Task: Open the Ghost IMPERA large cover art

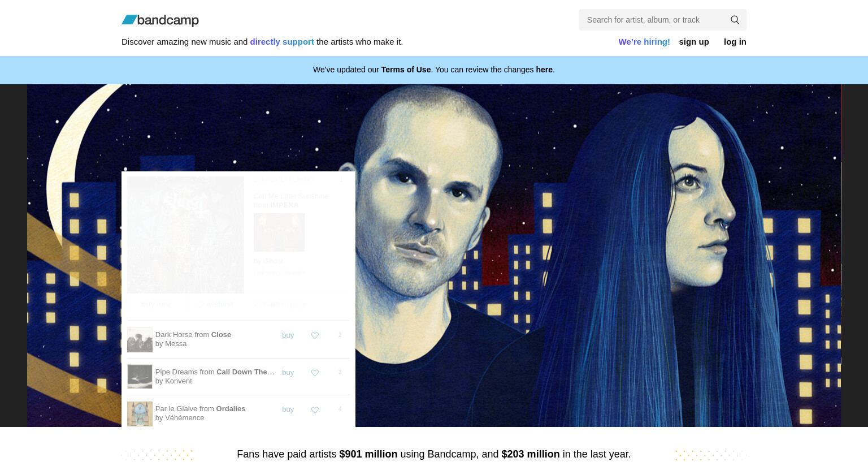Action: pos(185,235)
